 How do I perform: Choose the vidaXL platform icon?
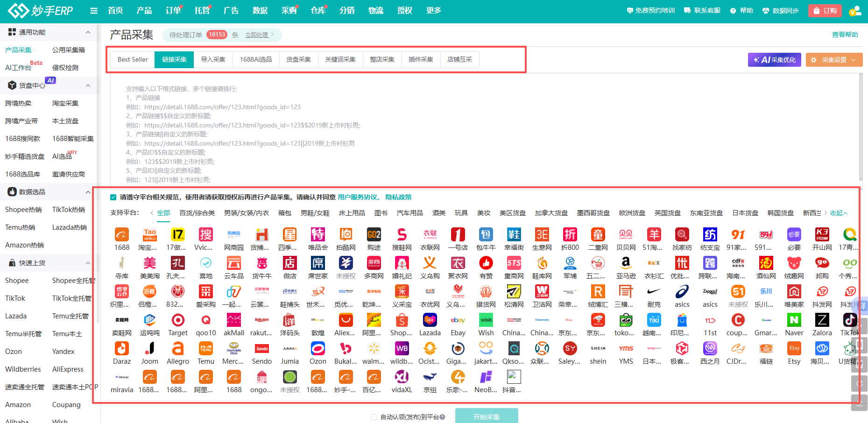click(402, 377)
